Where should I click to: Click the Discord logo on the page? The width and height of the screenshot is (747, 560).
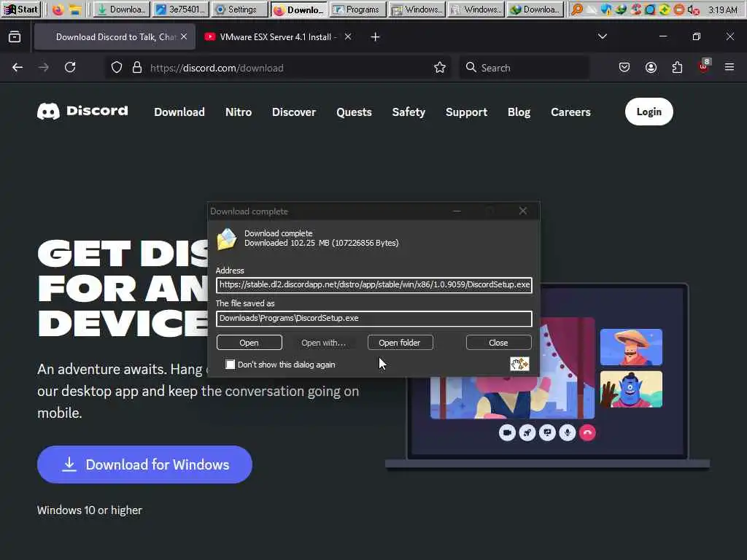tap(82, 112)
